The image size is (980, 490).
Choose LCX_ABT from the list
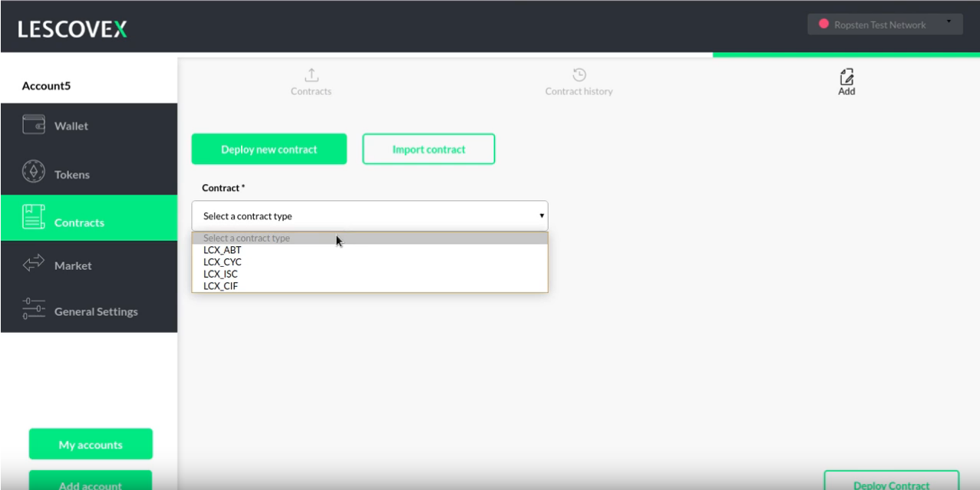(370, 250)
